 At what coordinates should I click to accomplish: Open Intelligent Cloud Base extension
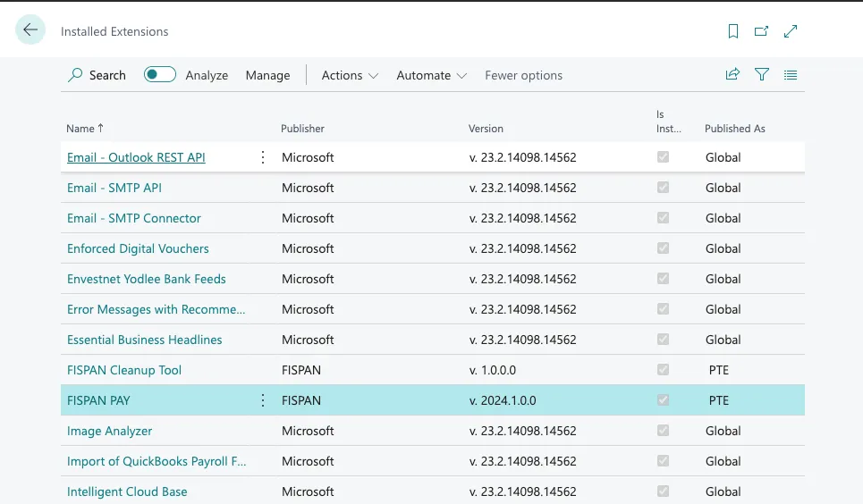127,491
